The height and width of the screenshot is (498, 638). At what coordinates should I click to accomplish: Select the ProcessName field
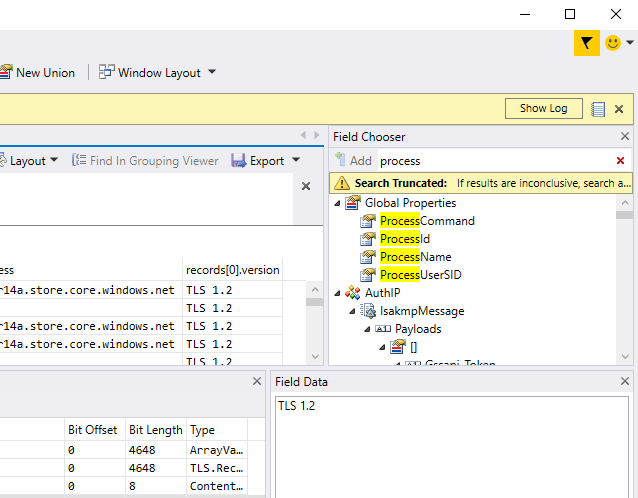(415, 256)
